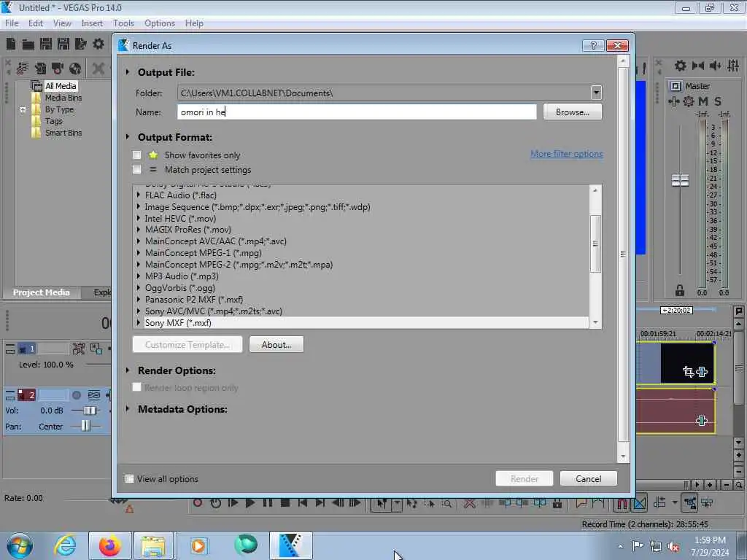The image size is (747, 560).
Task: Toggle Show favorites only checkbox
Action: point(136,155)
